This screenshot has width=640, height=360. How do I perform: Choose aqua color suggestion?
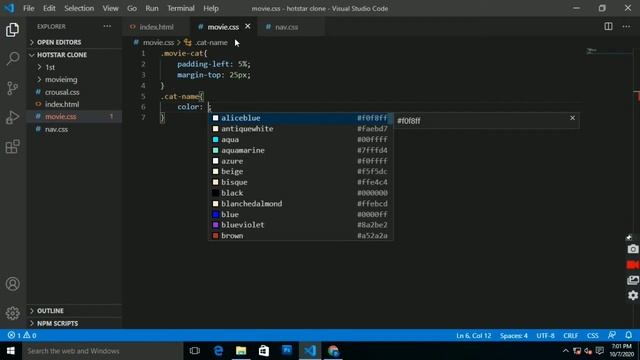click(x=301, y=140)
